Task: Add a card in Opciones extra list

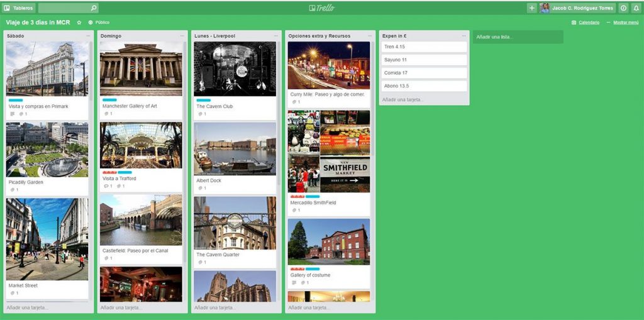Action: tap(309, 307)
